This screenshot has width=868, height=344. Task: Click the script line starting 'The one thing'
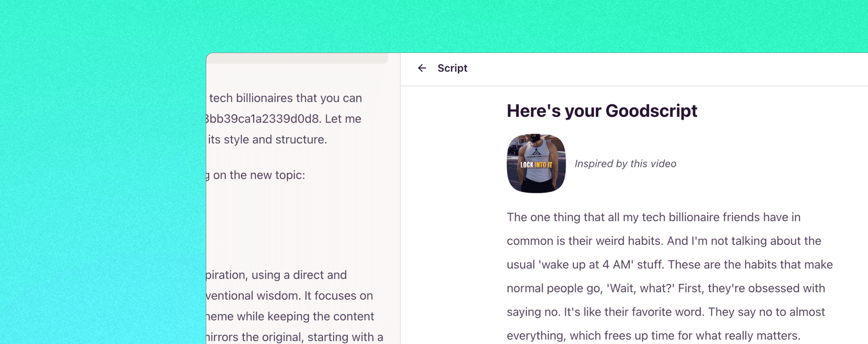click(653, 217)
